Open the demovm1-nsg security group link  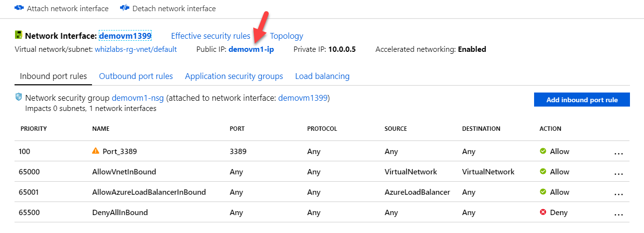138,98
